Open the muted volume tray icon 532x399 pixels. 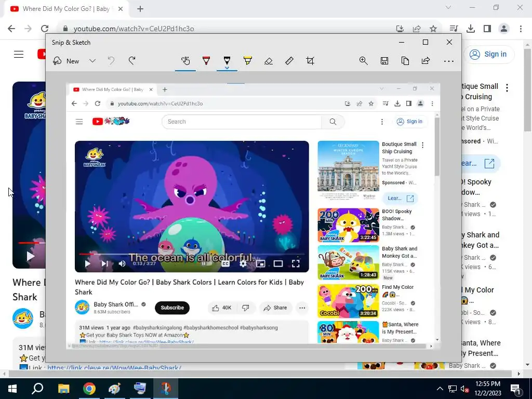[x=464, y=389]
